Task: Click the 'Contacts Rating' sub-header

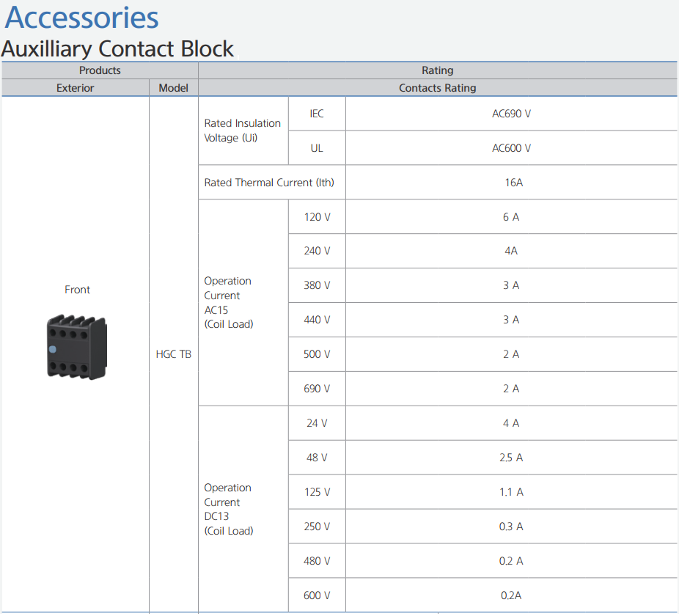Action: [437, 88]
